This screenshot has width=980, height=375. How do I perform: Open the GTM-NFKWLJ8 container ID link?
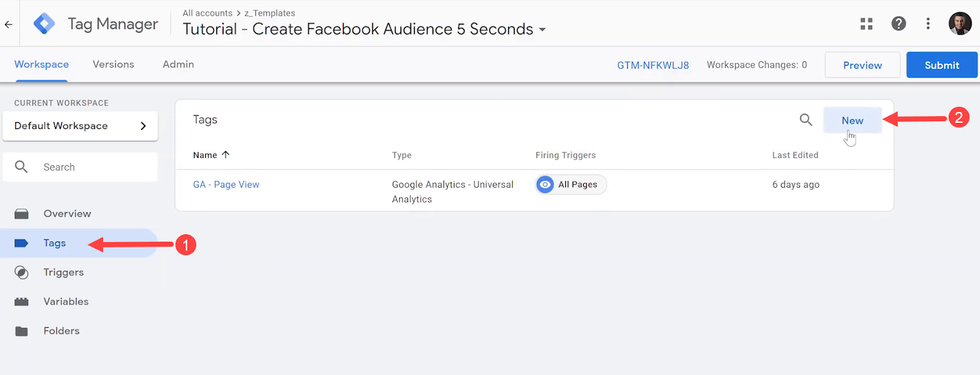click(x=653, y=65)
